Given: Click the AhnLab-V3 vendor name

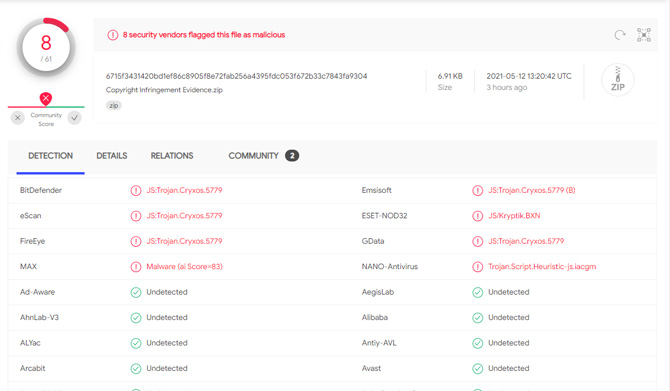Looking at the screenshot, I should (39, 317).
